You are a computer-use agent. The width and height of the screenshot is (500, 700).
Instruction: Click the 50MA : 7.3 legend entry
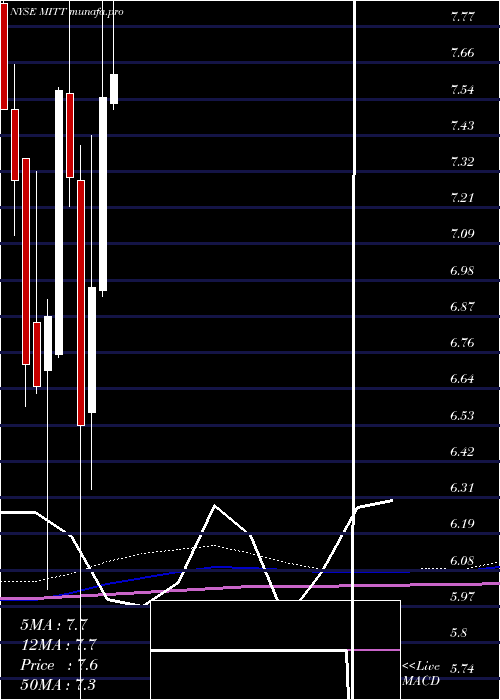click(58, 685)
